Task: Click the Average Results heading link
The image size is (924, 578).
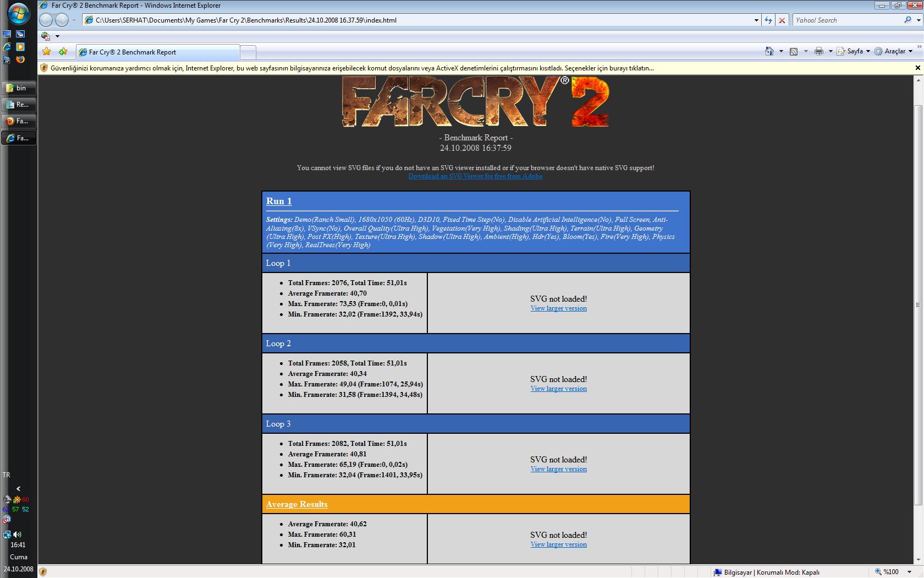Action: (296, 504)
